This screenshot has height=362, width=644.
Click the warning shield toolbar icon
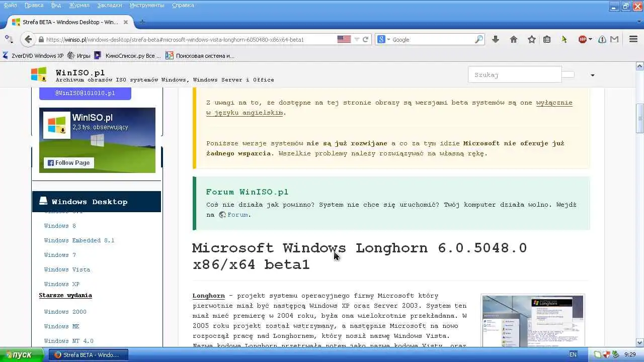coord(602,39)
